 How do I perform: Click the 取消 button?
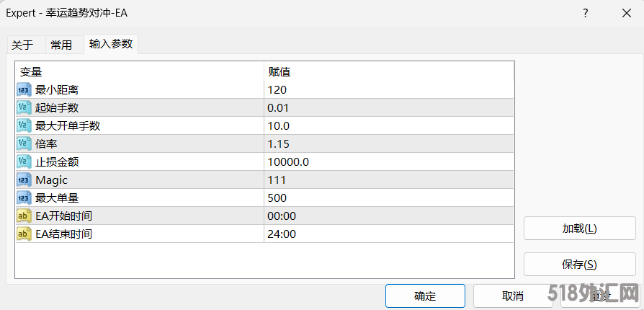point(512,296)
